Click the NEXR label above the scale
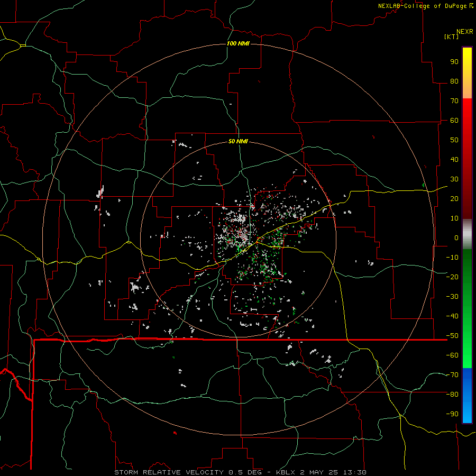This screenshot has height=476, width=476. pos(464,32)
